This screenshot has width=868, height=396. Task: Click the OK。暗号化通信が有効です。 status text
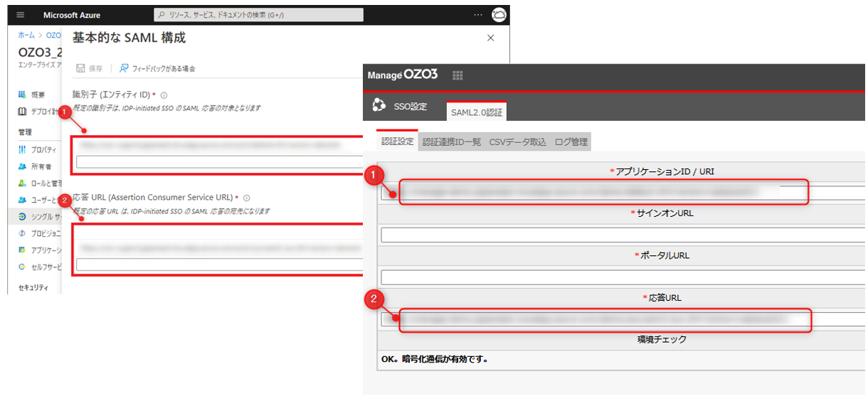point(434,359)
